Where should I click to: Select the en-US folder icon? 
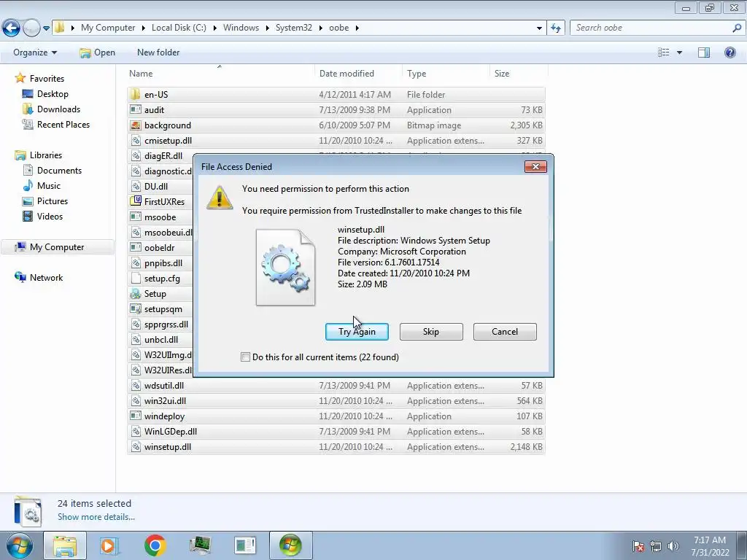pyautogui.click(x=135, y=94)
